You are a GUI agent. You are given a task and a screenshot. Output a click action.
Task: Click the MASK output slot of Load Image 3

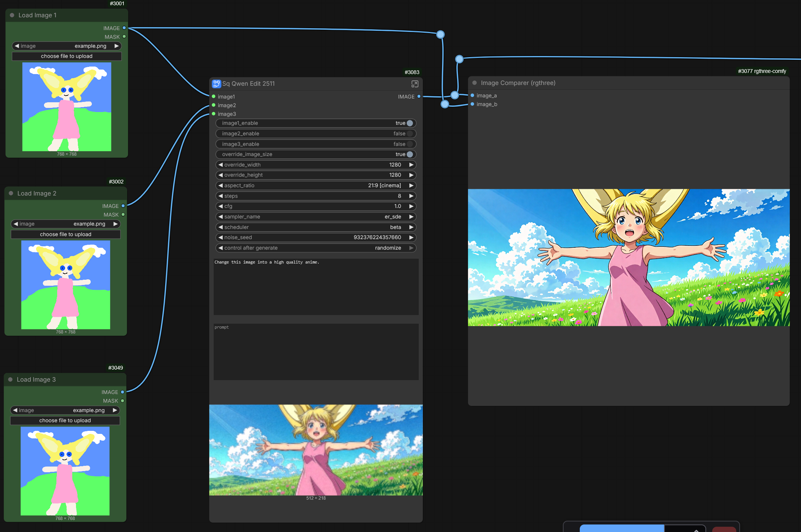coord(122,401)
